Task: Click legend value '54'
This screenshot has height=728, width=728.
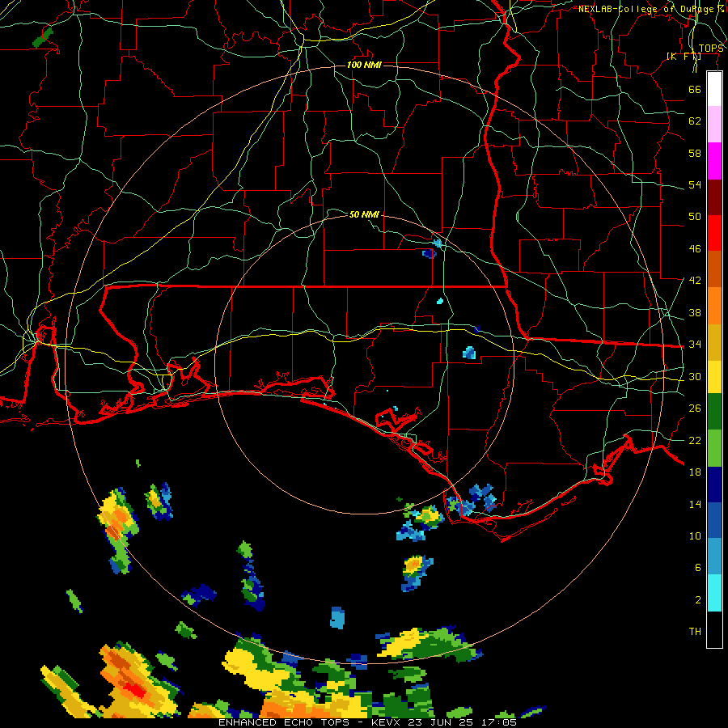Action: [695, 184]
